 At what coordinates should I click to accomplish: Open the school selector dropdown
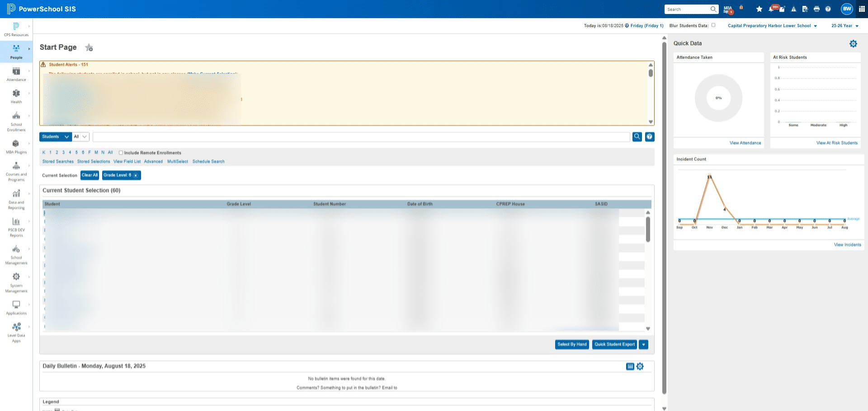[x=773, y=26]
